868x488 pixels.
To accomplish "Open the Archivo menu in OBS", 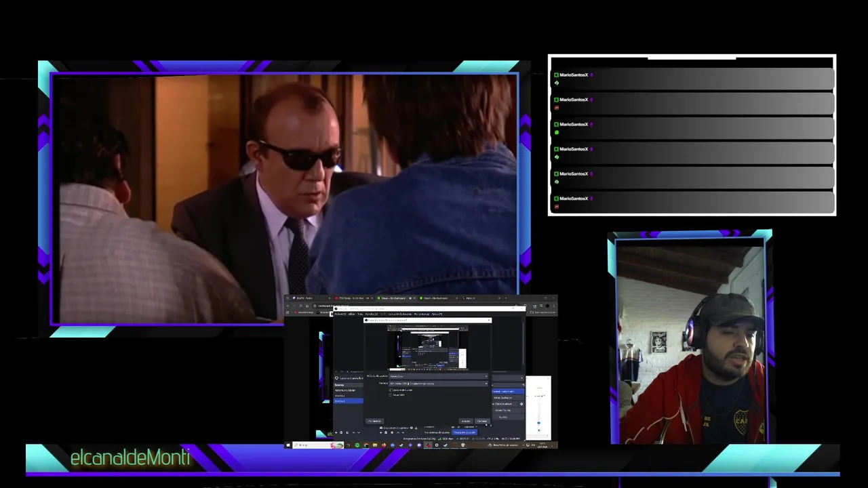I will click(x=340, y=314).
